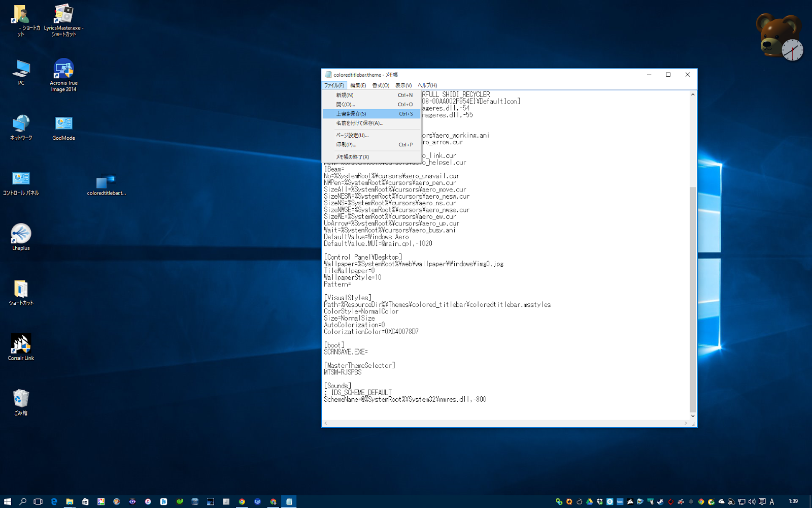Click the [VisualStyles] section header text
The height and width of the screenshot is (508, 812).
point(348,298)
